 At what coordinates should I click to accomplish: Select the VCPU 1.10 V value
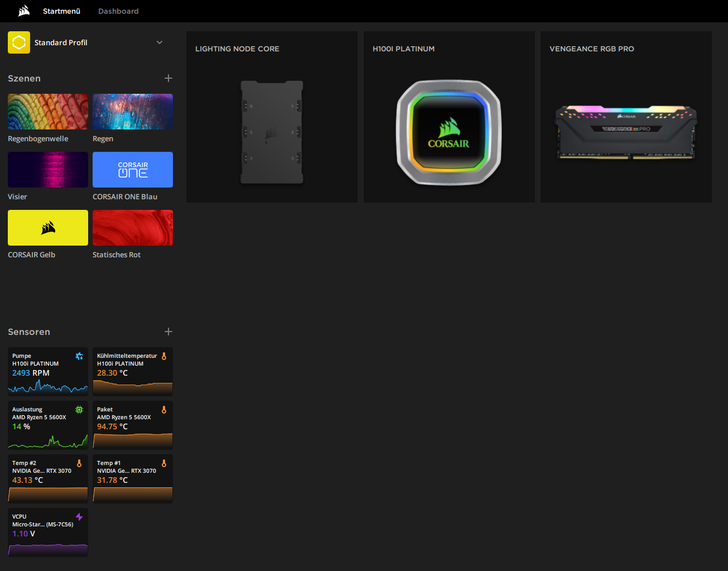[23, 534]
